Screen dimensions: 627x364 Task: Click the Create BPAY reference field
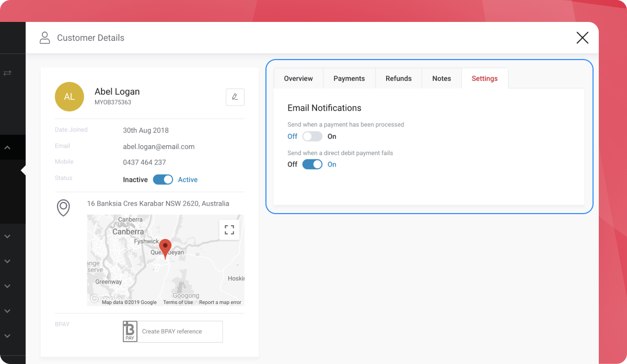pos(180,332)
